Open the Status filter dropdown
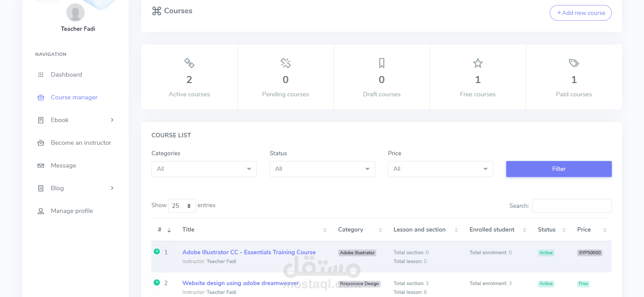Image resolution: width=644 pixels, height=297 pixels. coord(322,169)
